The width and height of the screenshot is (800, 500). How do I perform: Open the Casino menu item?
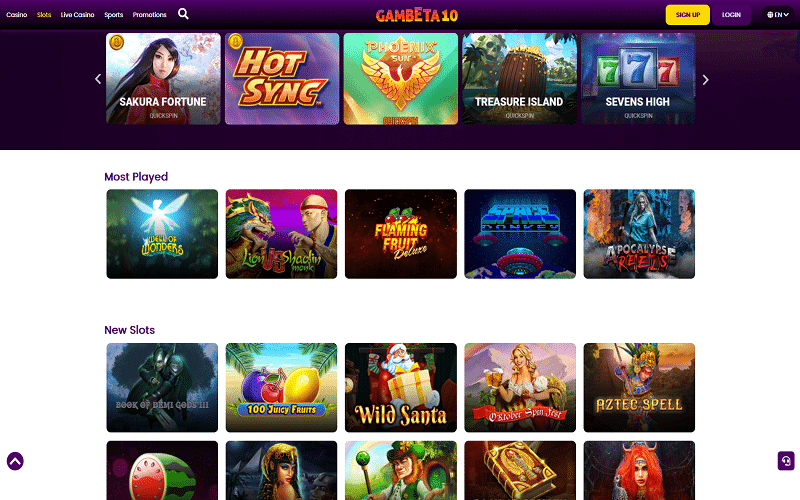16,15
